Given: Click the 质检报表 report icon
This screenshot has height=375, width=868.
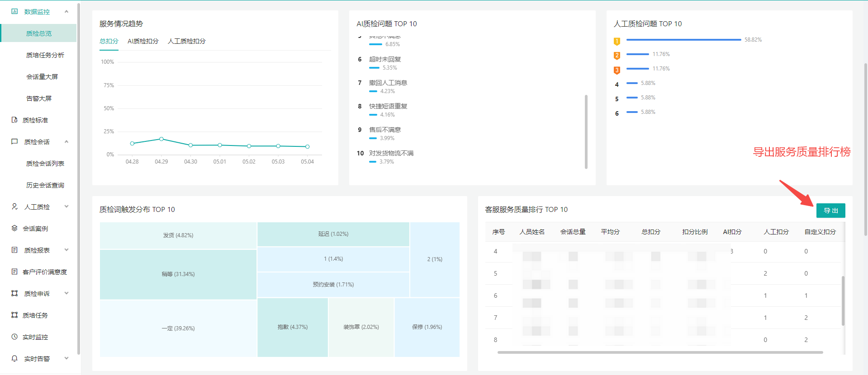Looking at the screenshot, I should coord(14,250).
